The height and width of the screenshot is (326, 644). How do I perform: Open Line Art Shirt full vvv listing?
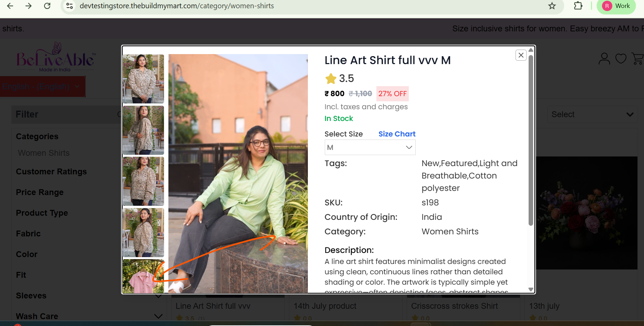click(x=213, y=306)
